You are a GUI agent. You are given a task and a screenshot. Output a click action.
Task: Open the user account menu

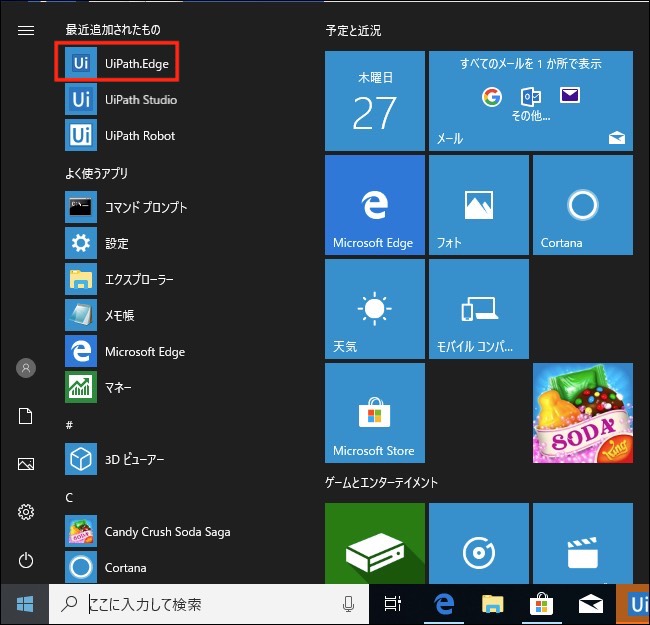[26, 368]
